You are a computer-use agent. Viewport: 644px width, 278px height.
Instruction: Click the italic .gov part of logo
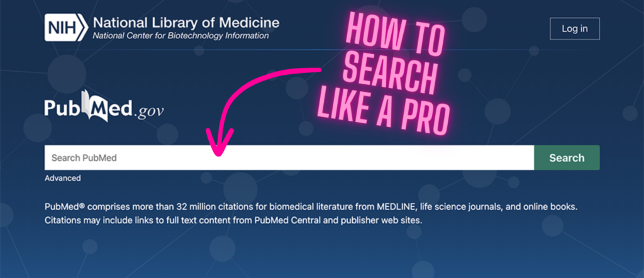pos(148,112)
